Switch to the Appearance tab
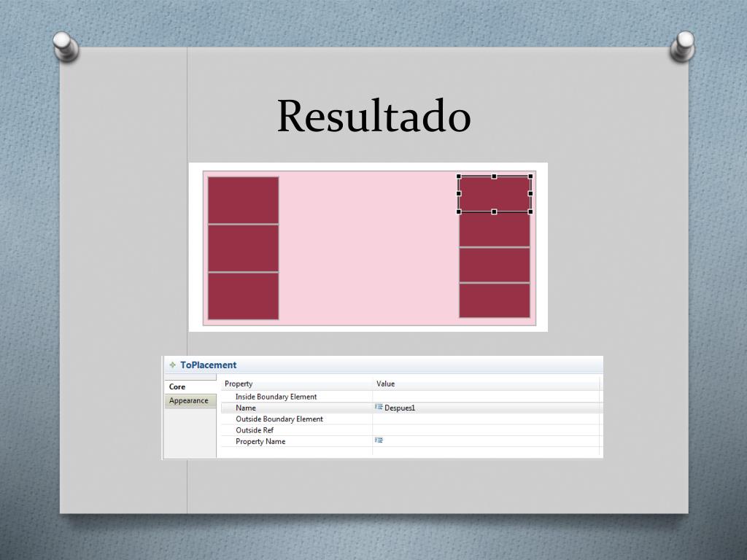The height and width of the screenshot is (560, 747). coord(190,400)
